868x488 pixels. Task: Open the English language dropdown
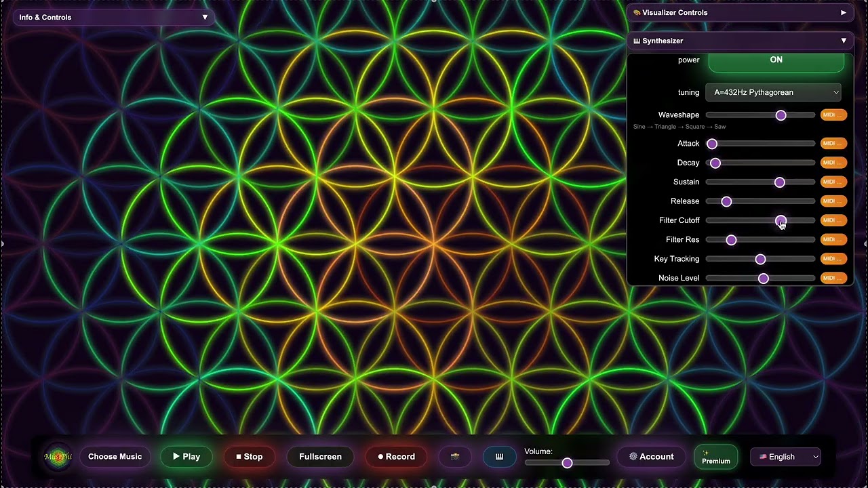[x=785, y=457]
